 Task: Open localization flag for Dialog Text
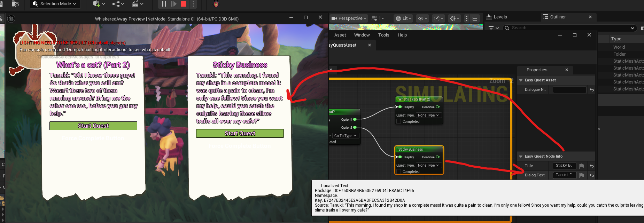coord(582,175)
